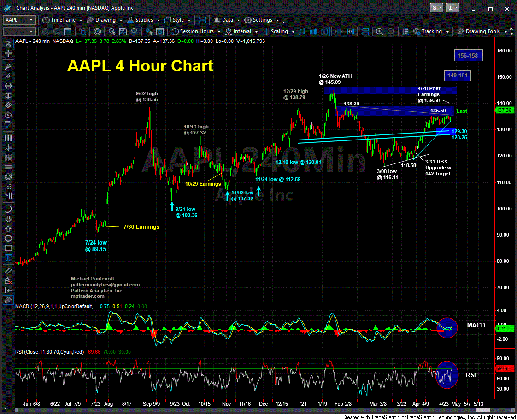Click the red 69.66 RSI value marker
Viewport: 517px width, 420px height.
tap(505, 368)
